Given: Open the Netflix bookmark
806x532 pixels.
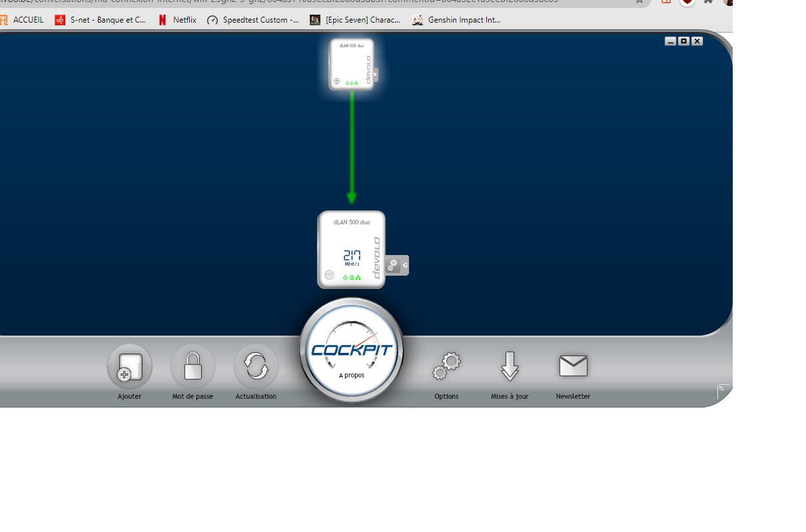Looking at the screenshot, I should point(177,20).
